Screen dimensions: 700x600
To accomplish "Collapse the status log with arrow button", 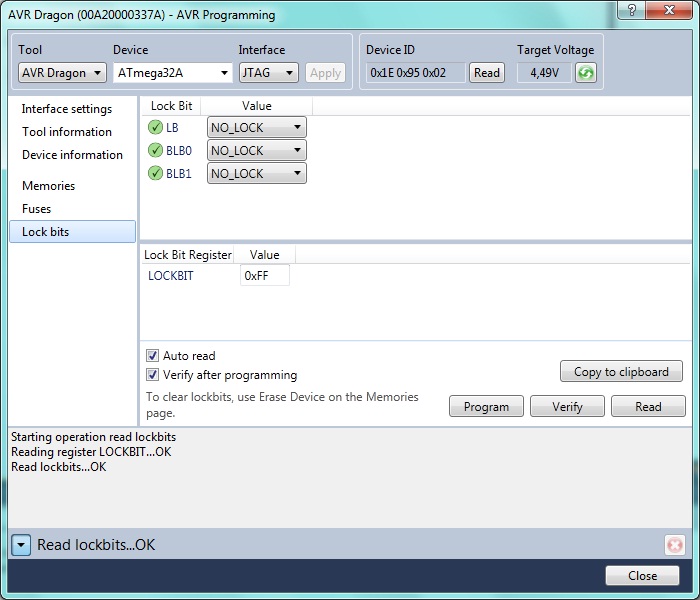I will pos(21,545).
